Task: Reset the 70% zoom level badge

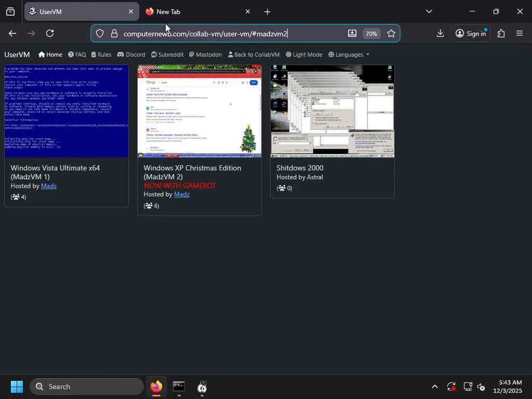Action: pos(371,34)
